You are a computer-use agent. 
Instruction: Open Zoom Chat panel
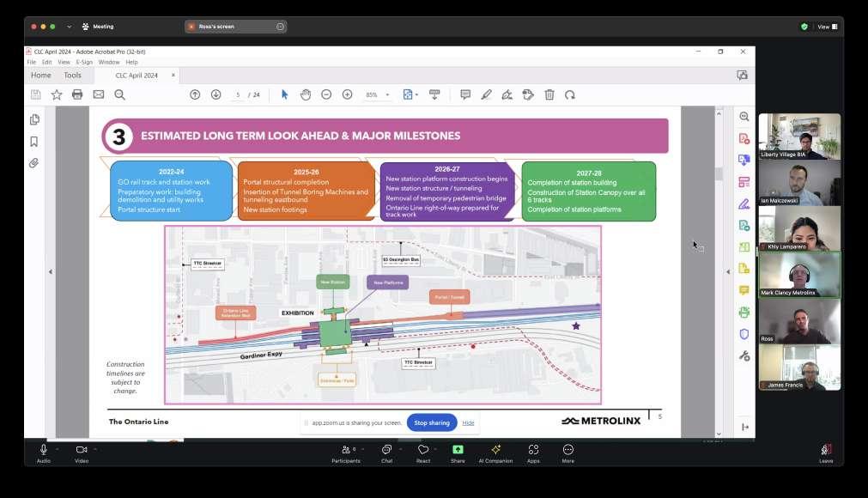pyautogui.click(x=387, y=453)
